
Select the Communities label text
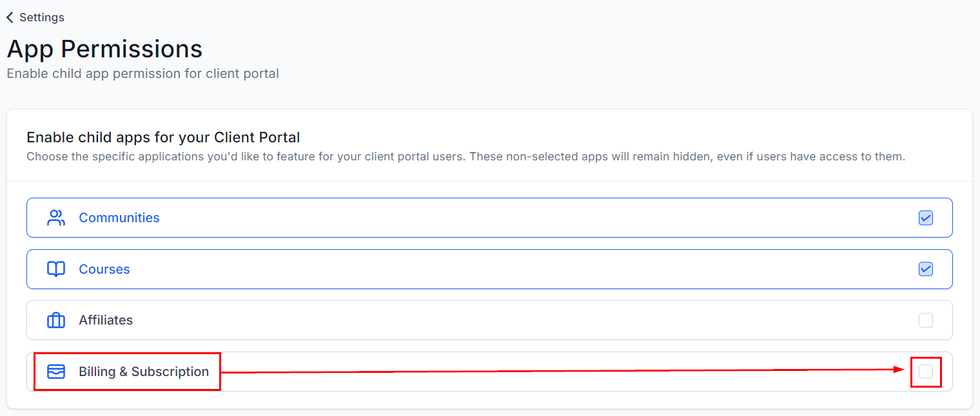119,218
